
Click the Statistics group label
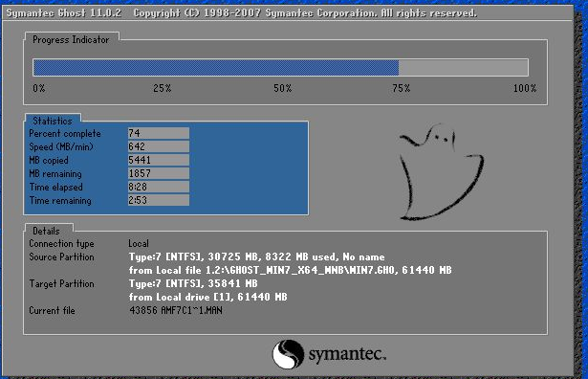pyautogui.click(x=53, y=121)
